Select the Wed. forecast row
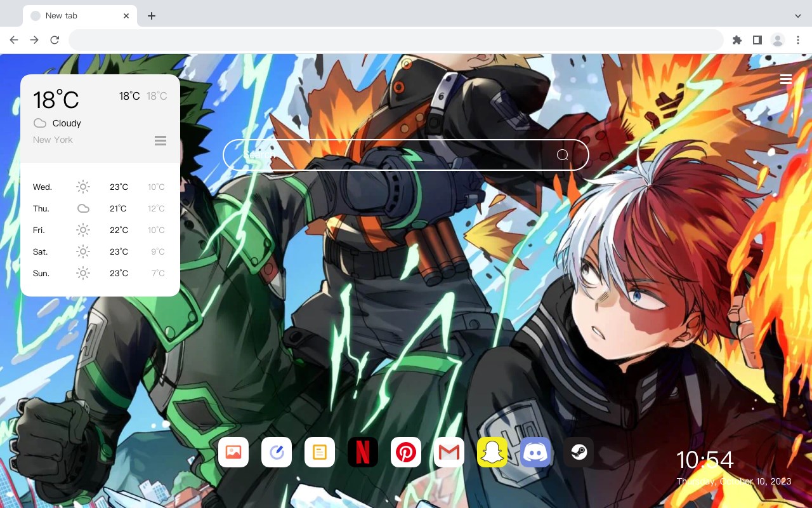Viewport: 812px width, 508px height. click(x=100, y=187)
